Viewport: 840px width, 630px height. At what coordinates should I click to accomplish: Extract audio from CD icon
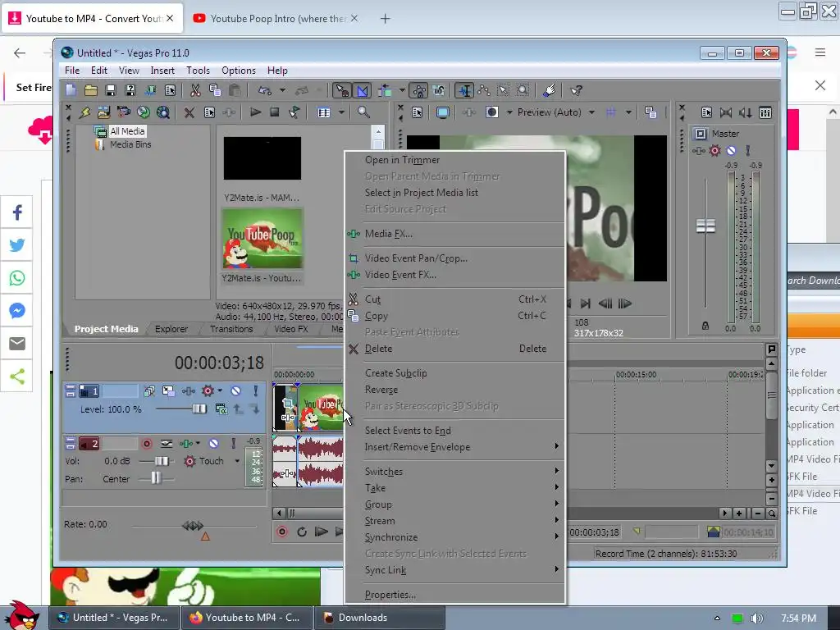(x=143, y=112)
